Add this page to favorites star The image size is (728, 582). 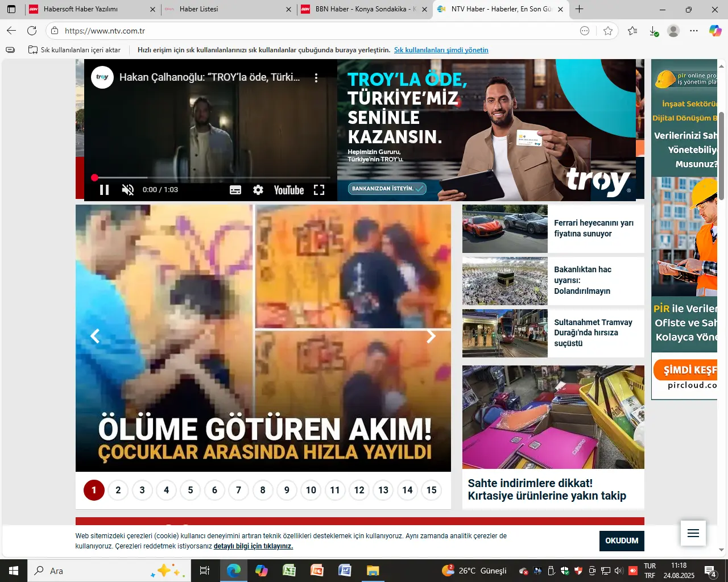tap(608, 31)
